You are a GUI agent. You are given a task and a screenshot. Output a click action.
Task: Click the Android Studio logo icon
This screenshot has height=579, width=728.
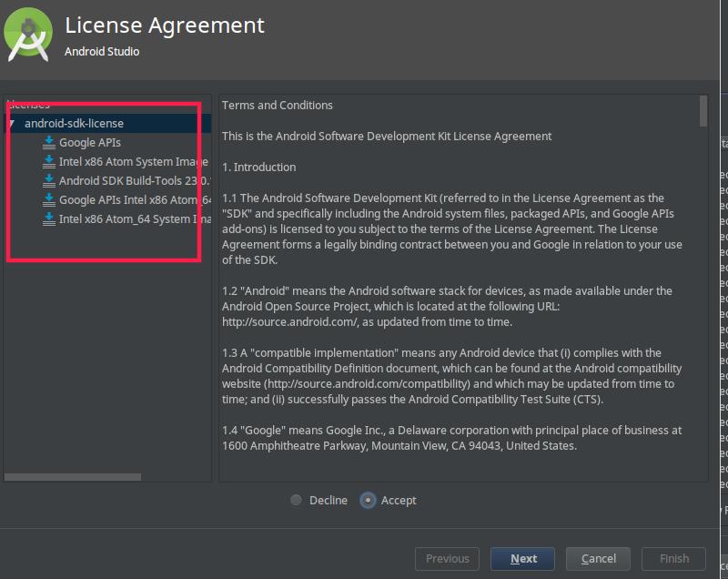[28, 35]
